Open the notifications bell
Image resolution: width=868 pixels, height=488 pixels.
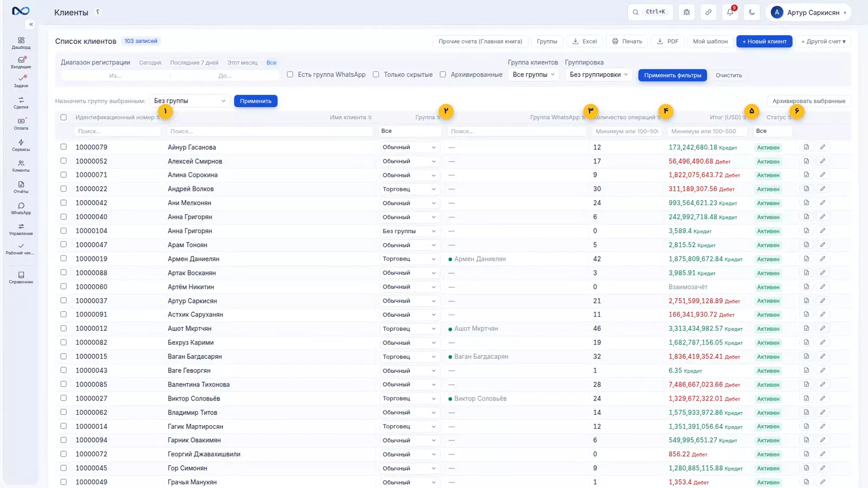click(730, 12)
